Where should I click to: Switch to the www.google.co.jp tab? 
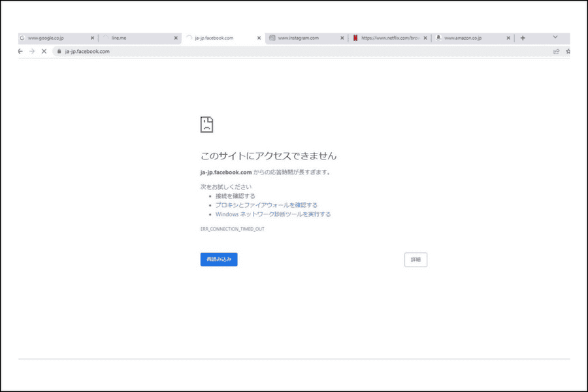[57, 38]
